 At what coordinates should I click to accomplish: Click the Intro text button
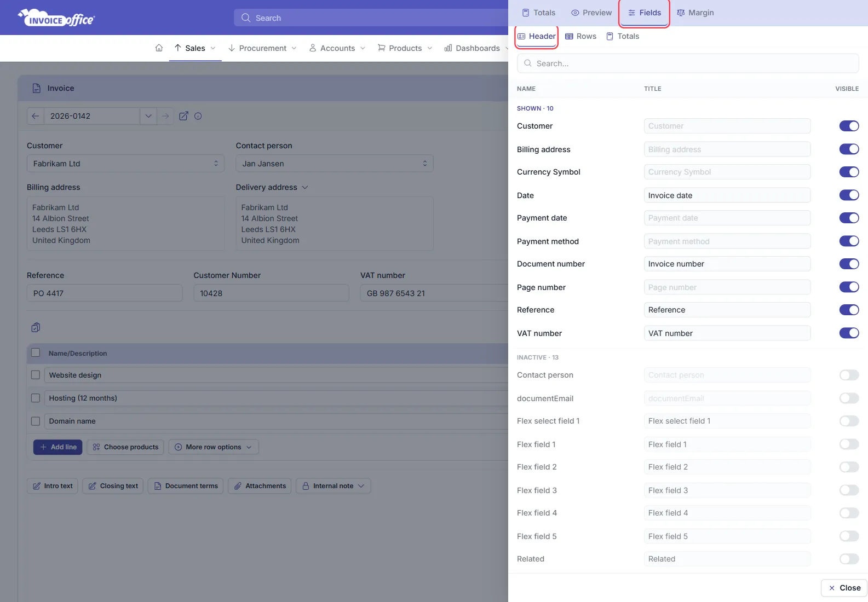(x=53, y=486)
